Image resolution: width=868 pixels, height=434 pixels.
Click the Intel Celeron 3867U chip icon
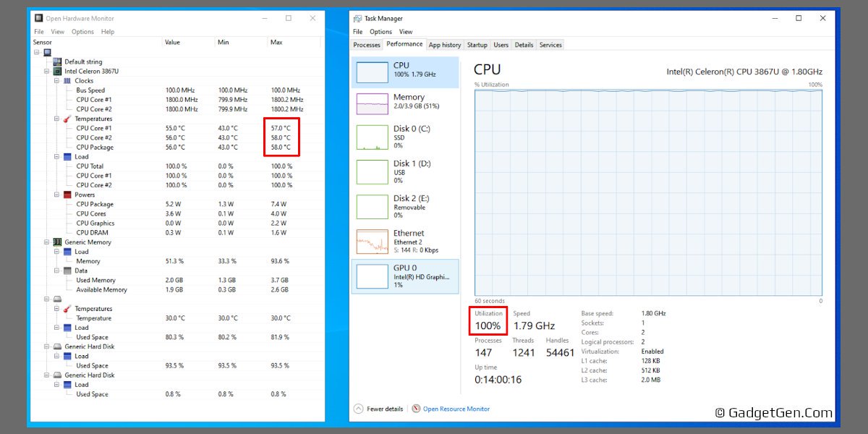[x=57, y=72]
